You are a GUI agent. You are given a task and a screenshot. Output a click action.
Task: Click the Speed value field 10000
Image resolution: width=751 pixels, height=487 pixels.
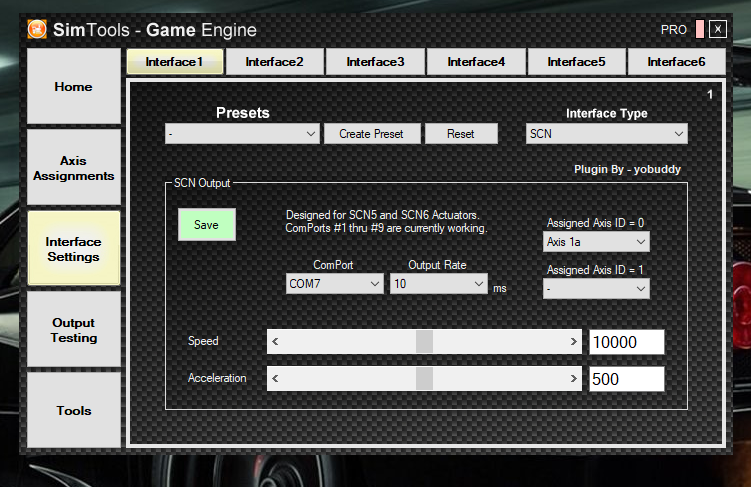tap(626, 342)
